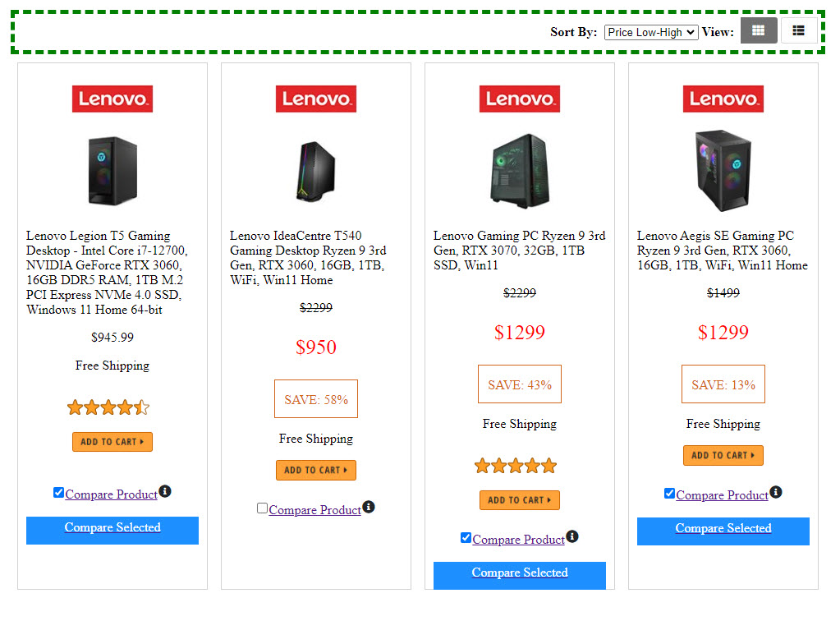Click five-star rating on RTX 3070 PC
This screenshot has height=630, width=840.
[516, 467]
